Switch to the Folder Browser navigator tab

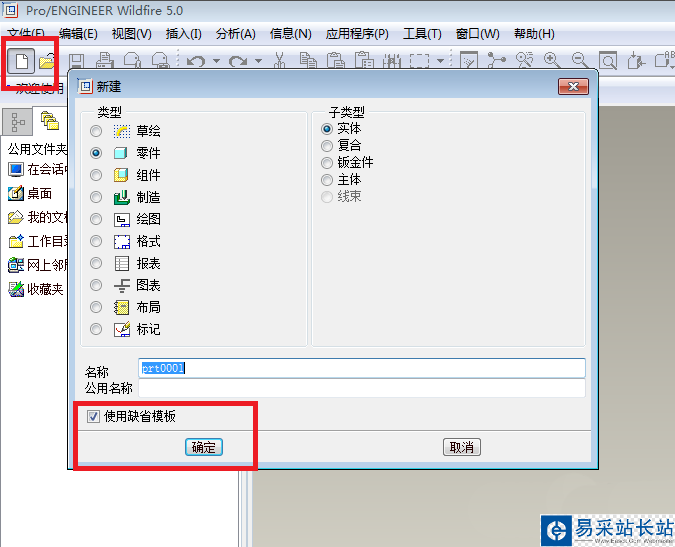[50, 121]
